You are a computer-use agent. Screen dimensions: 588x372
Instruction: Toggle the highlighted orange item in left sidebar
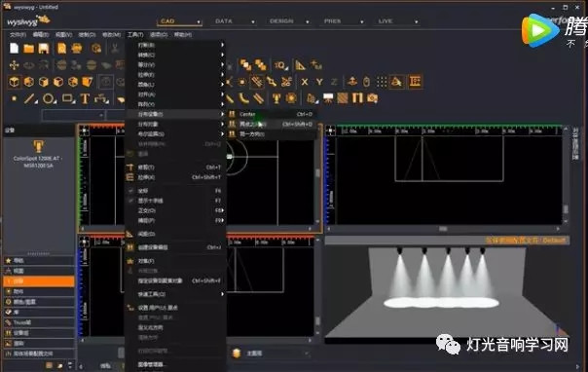tap(39, 280)
